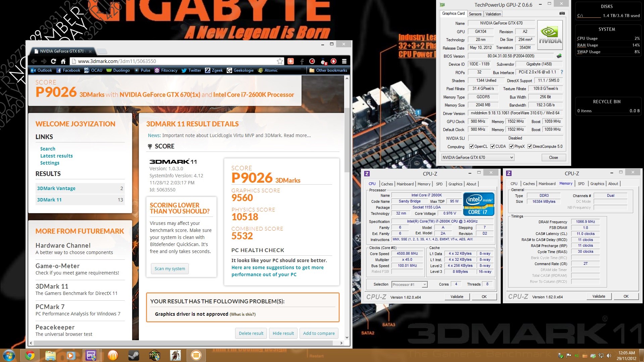Click the BIOS save chip icon in GPU-Z
The width and height of the screenshot is (644, 362).
click(x=559, y=56)
